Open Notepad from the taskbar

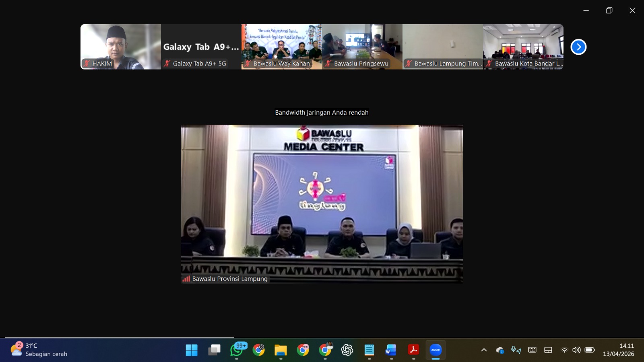click(369, 350)
